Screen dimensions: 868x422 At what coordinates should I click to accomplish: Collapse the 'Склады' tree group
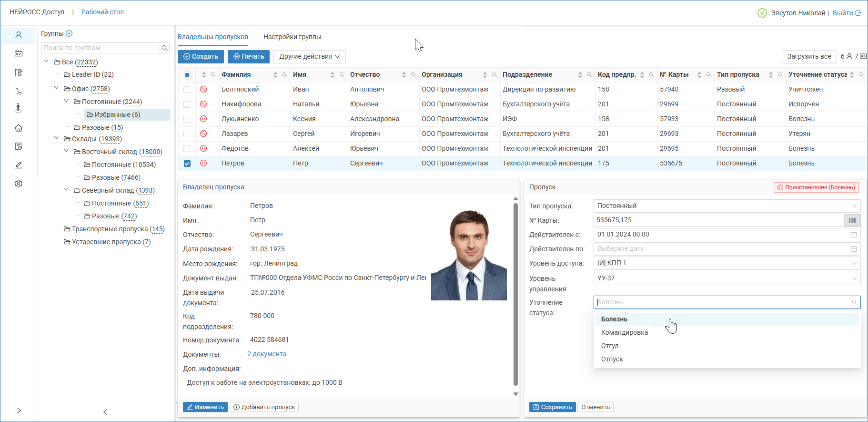[56, 139]
